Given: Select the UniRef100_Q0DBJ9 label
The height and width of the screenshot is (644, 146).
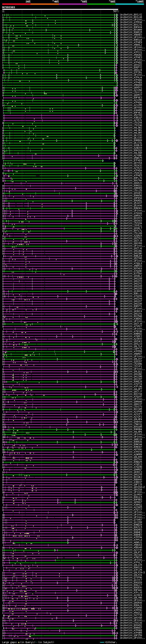Looking at the screenshot, I should click(131, 145).
